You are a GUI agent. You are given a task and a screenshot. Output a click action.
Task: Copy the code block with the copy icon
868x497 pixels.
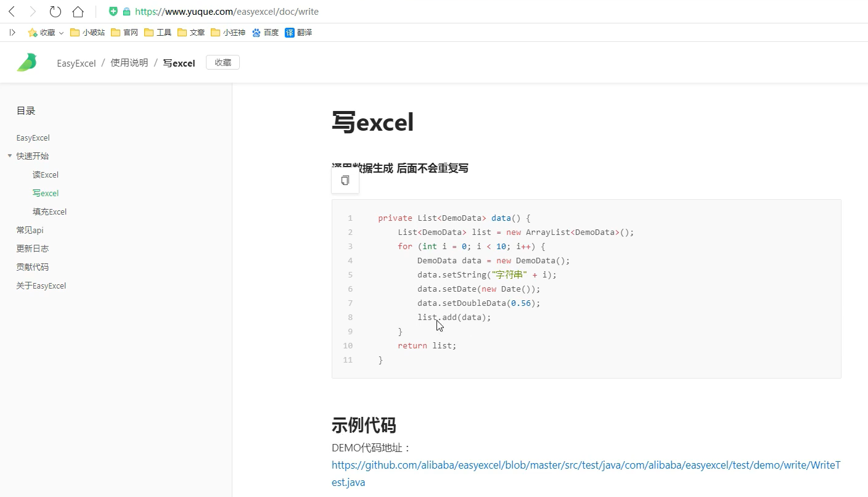(345, 180)
